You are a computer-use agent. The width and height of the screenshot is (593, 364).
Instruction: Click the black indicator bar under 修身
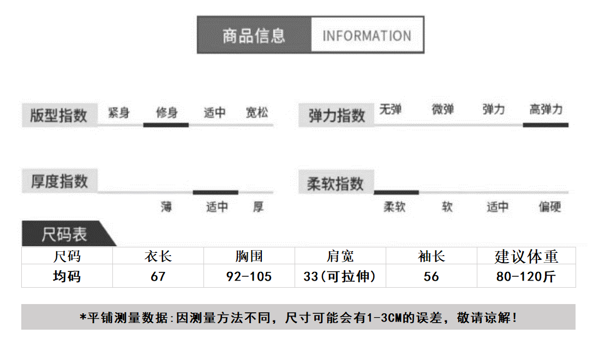[x=166, y=125]
